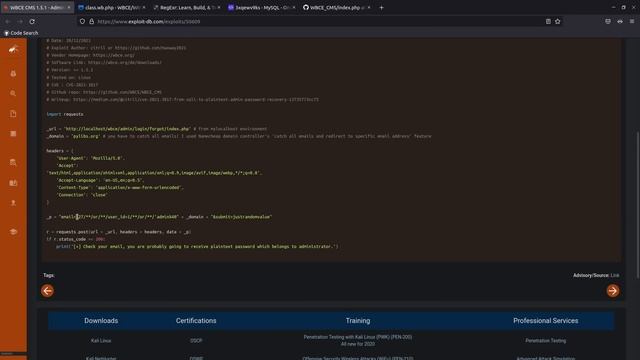This screenshot has width=640, height=360.
Task: Open the Pocket save icon in toolbar
Action: 608,21
